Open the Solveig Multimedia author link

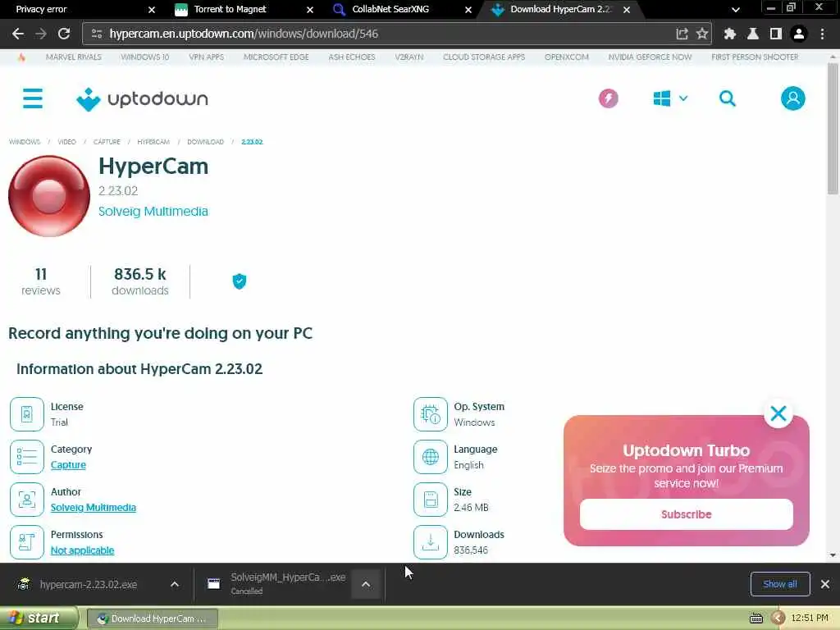click(x=94, y=507)
